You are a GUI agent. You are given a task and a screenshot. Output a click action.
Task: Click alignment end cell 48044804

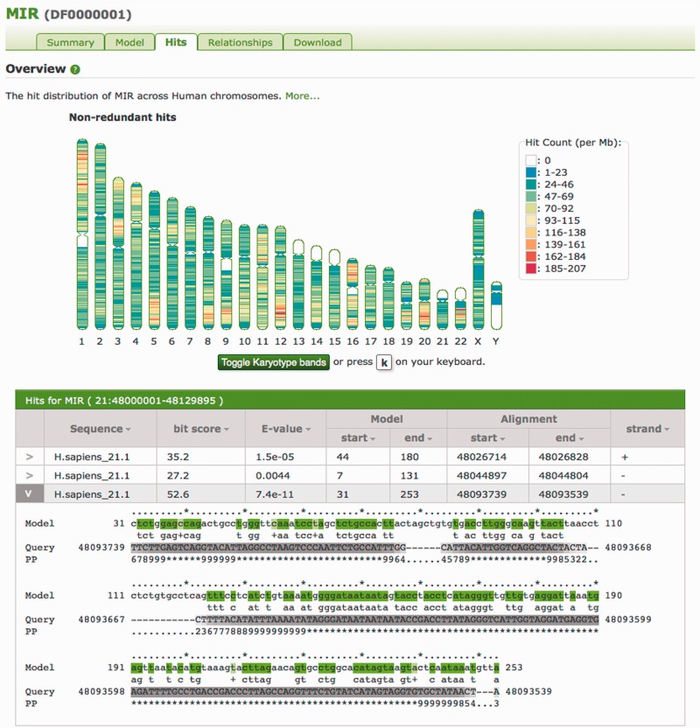pyautogui.click(x=563, y=475)
